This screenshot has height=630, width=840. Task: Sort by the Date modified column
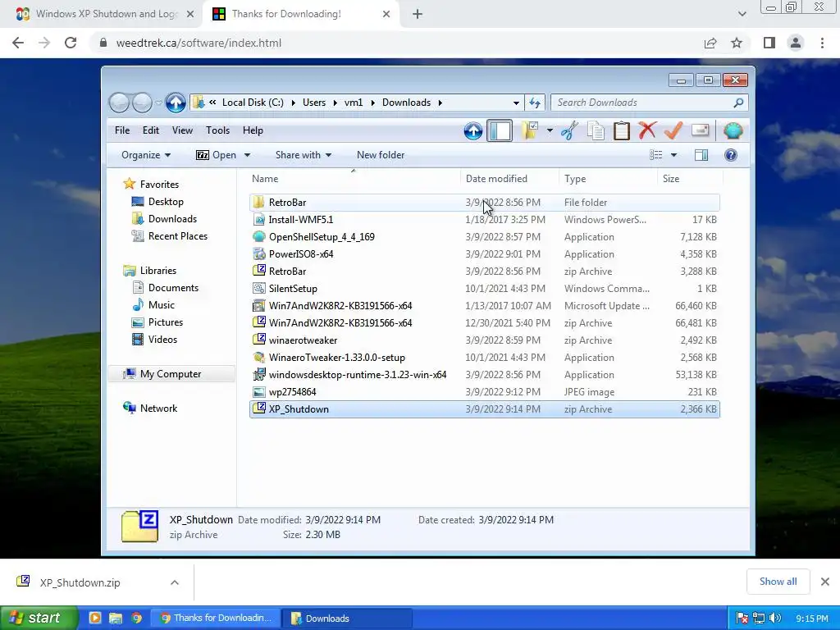click(509, 178)
